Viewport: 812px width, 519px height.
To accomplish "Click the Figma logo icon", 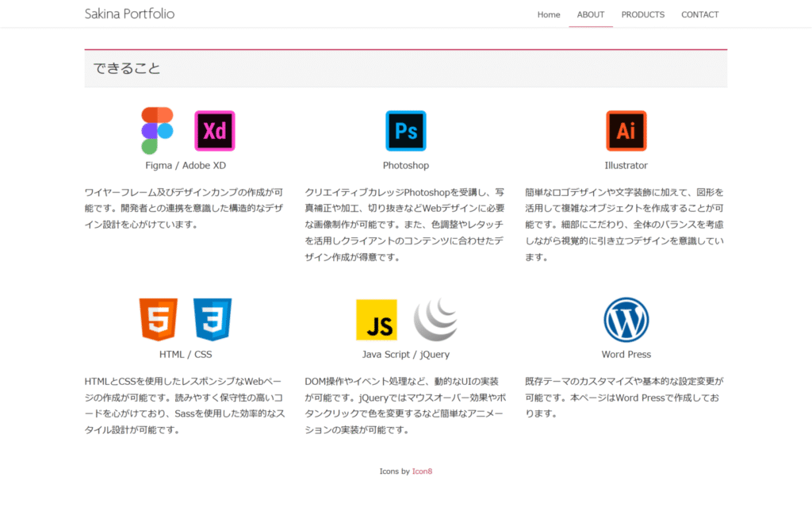I will pyautogui.click(x=158, y=131).
